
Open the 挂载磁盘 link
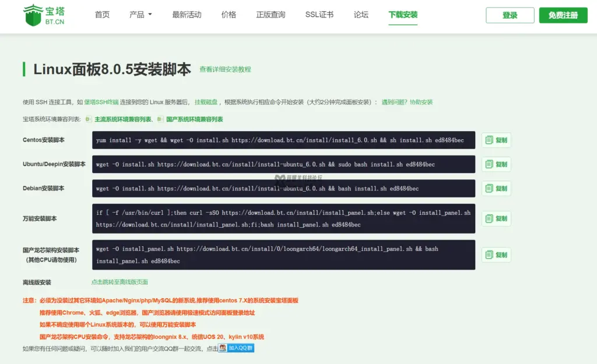coord(206,102)
